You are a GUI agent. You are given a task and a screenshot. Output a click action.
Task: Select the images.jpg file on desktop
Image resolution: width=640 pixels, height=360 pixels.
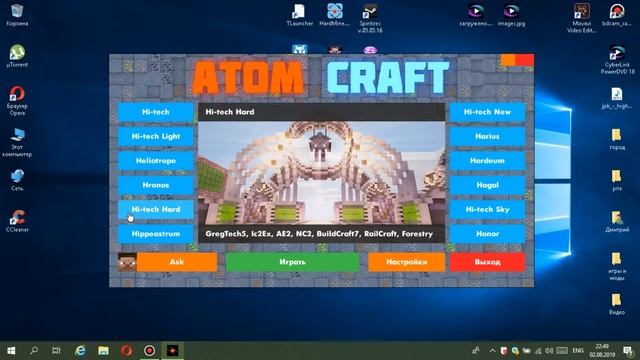[x=511, y=15]
